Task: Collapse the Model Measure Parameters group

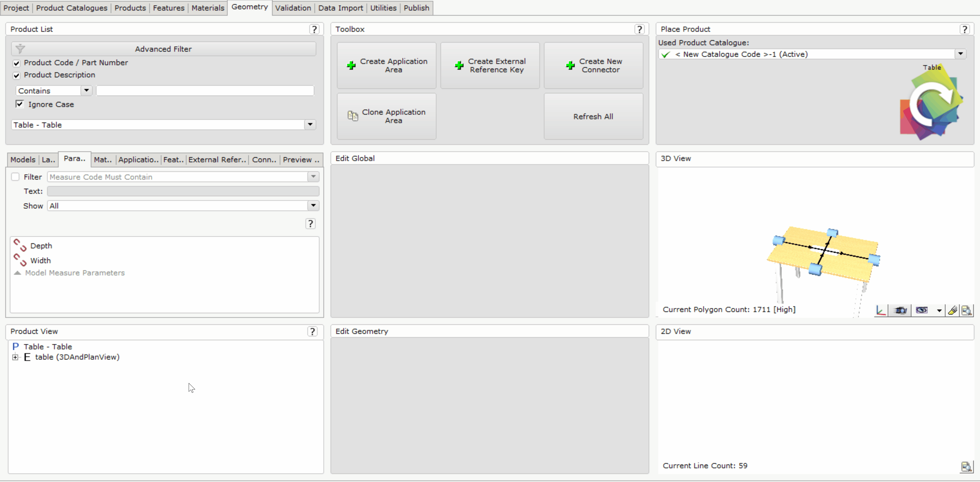Action: pyautogui.click(x=17, y=273)
